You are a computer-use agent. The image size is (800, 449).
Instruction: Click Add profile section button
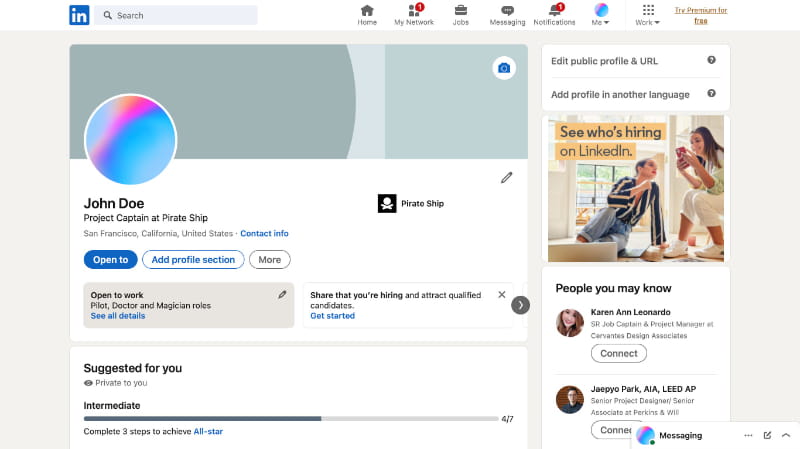[193, 260]
